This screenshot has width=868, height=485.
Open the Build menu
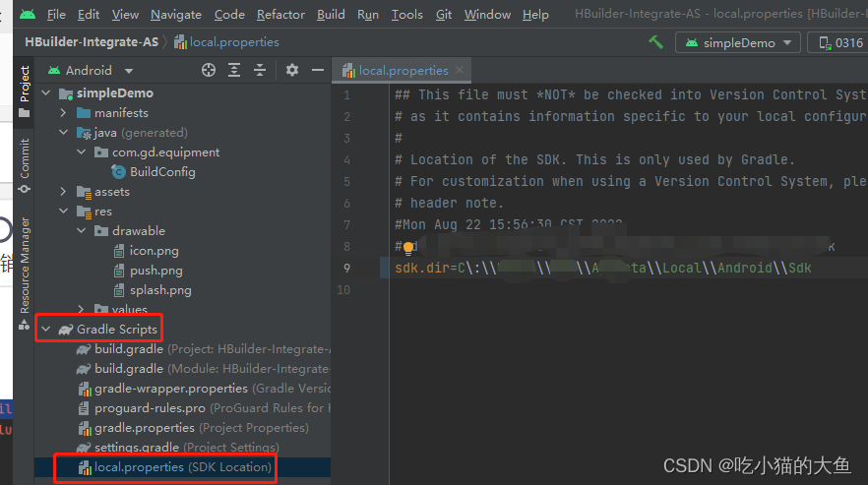click(x=331, y=15)
